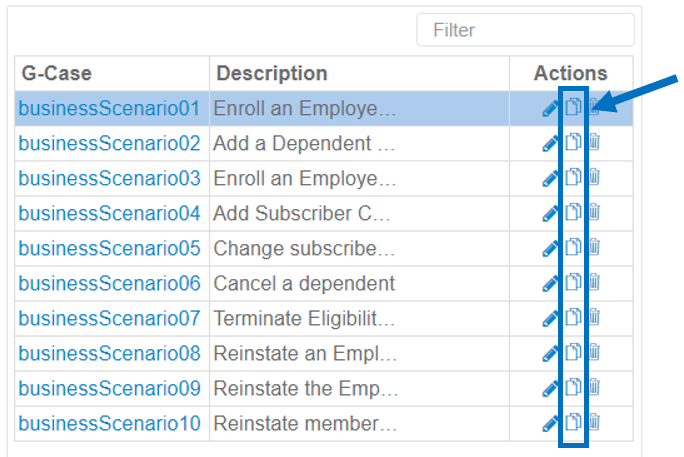The image size is (684, 457).
Task: Click the edit pencil for businessScenario10
Action: click(x=550, y=423)
